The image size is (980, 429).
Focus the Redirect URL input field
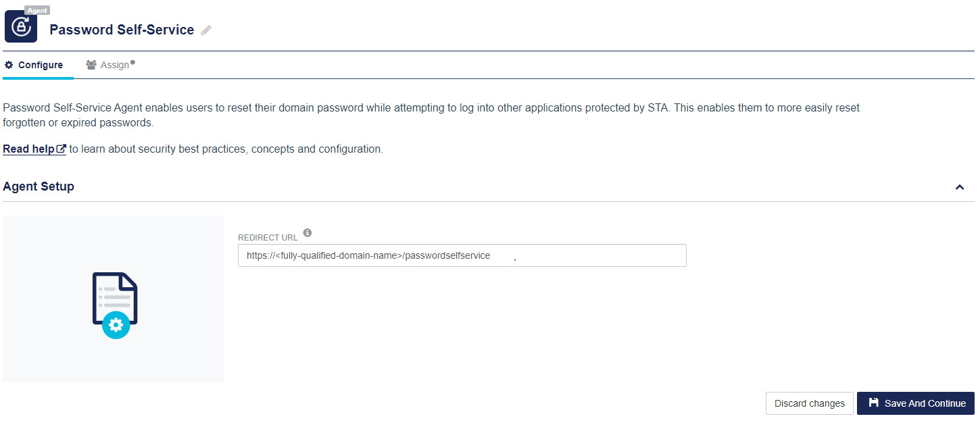tap(462, 256)
